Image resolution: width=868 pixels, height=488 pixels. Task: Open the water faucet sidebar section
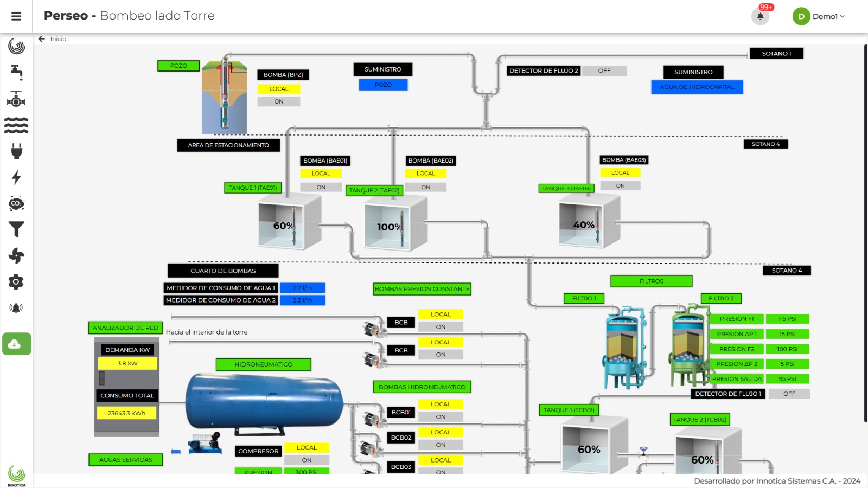click(16, 72)
